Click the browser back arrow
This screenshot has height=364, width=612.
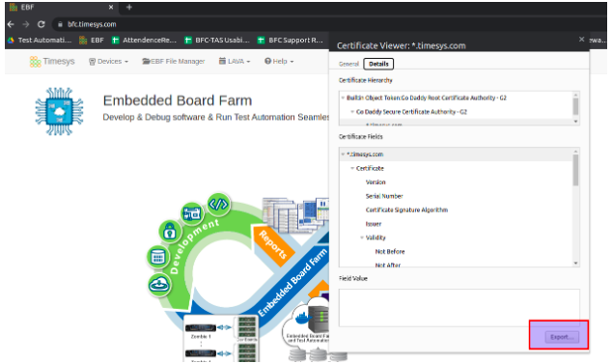[11, 24]
